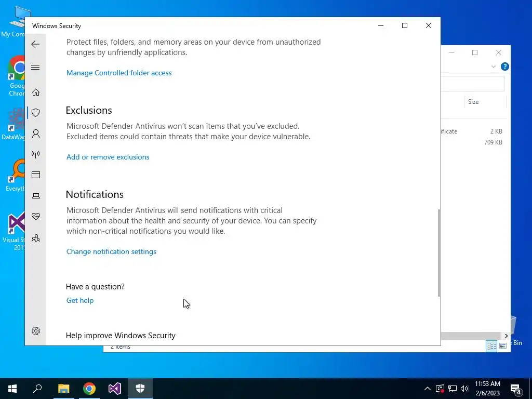
Task: Open Family options people icon
Action: (x=36, y=238)
